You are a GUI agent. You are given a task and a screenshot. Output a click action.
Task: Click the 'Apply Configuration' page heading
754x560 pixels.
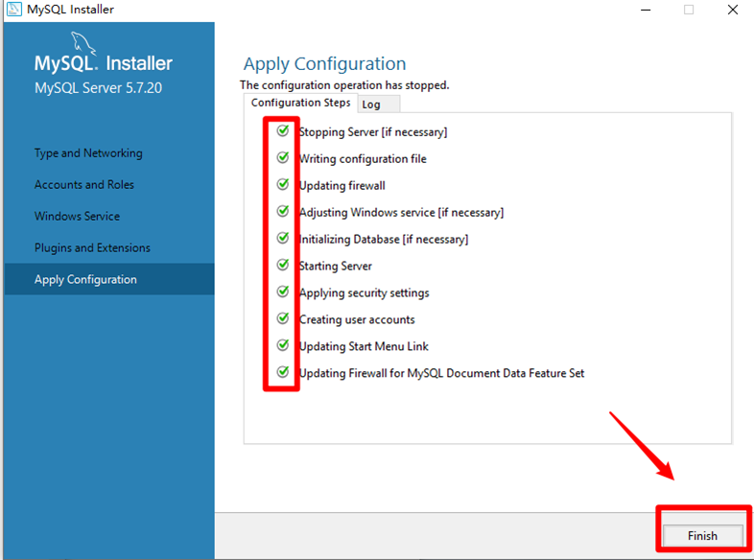[324, 64]
